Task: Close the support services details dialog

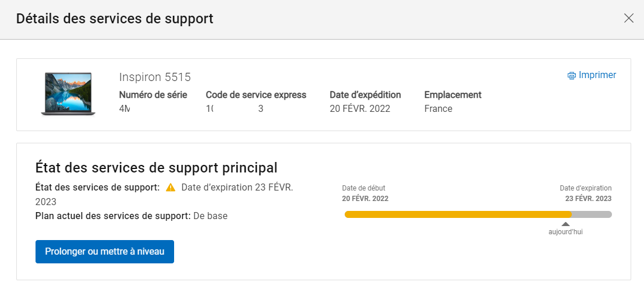Action: [x=628, y=18]
